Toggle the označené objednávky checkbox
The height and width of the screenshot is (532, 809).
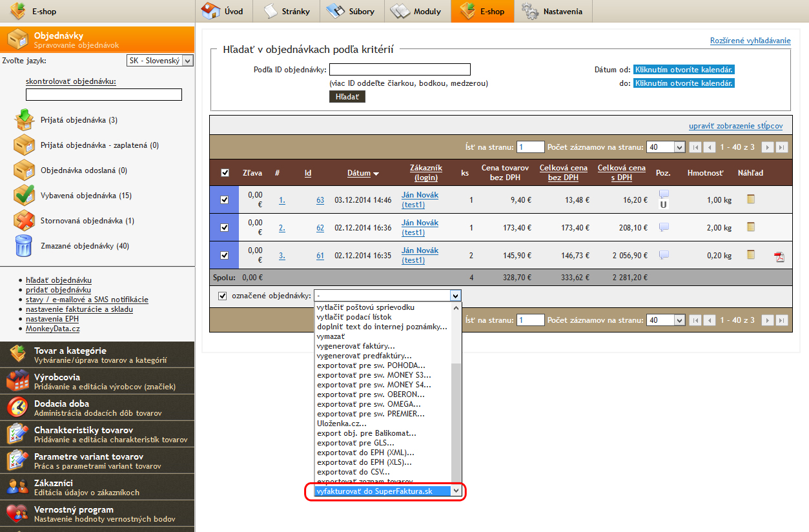coord(223,296)
